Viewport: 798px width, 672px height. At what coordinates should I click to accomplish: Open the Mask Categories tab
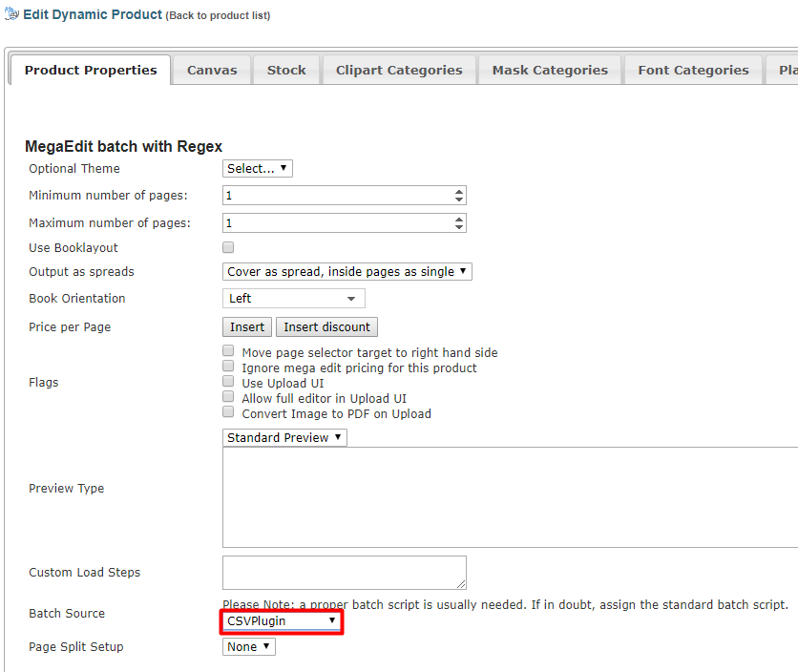[549, 70]
